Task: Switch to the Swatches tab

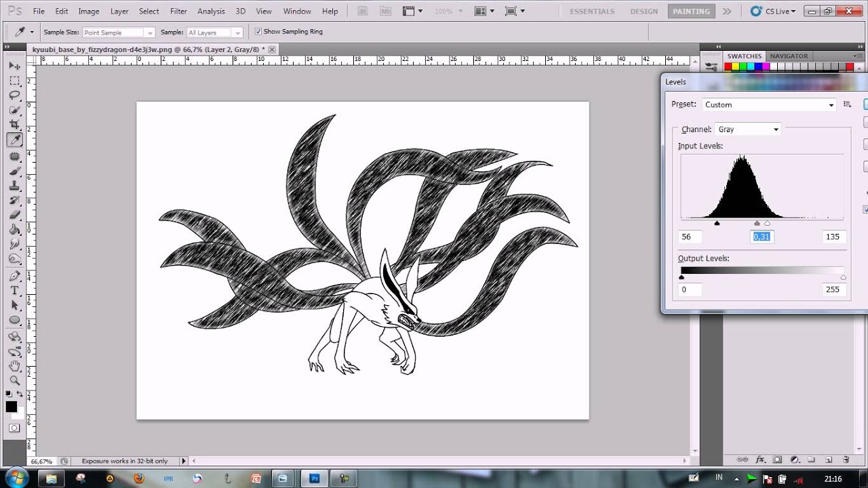Action: click(x=745, y=56)
